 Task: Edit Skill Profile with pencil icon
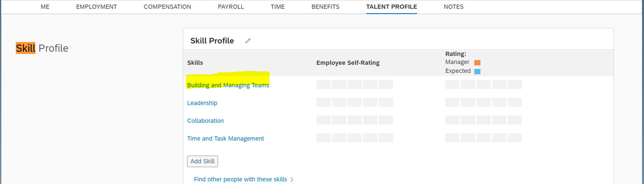point(248,41)
